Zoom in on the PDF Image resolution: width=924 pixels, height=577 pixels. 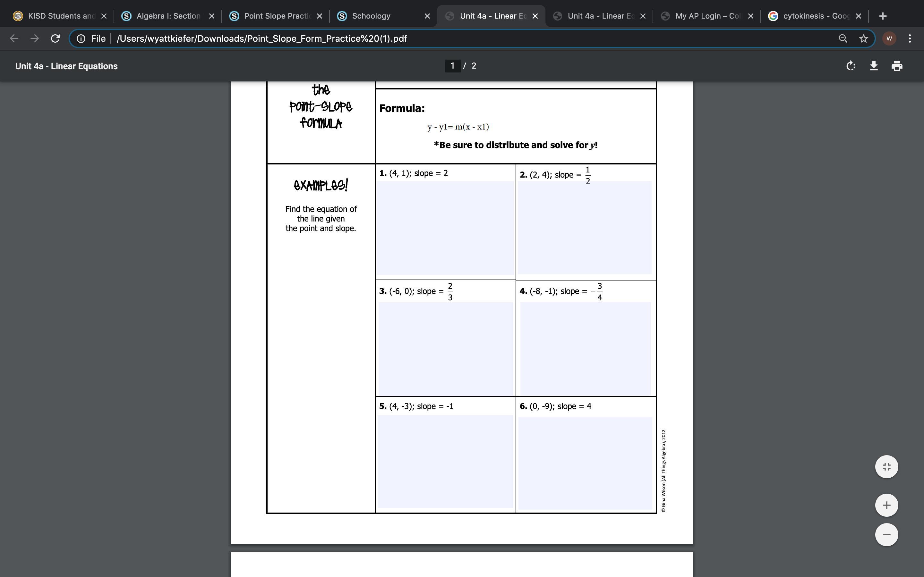coord(886,505)
